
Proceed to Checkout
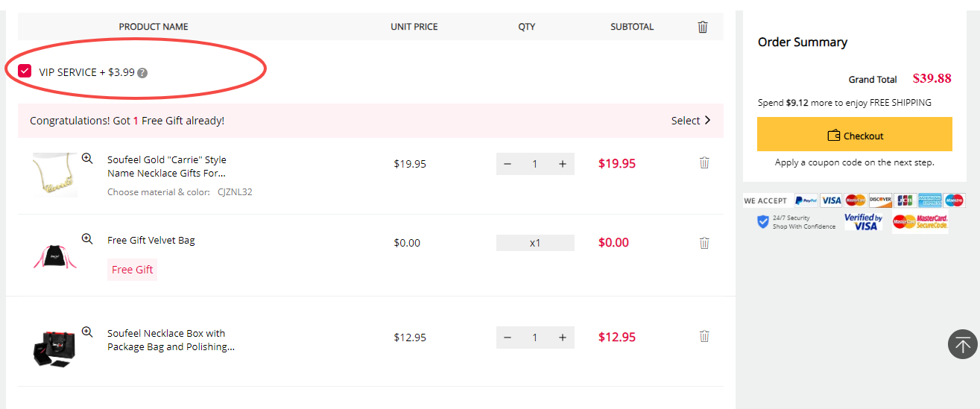855,135
